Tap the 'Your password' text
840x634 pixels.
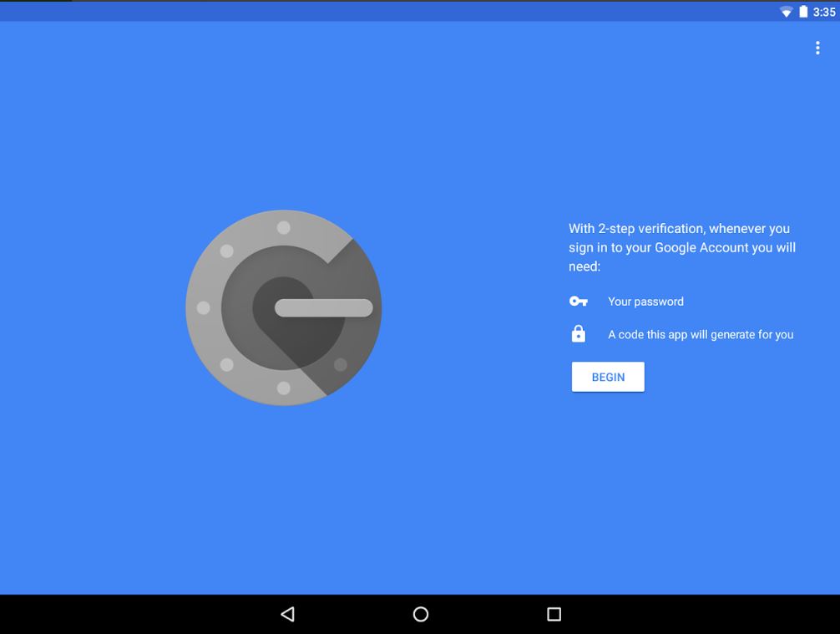[645, 302]
